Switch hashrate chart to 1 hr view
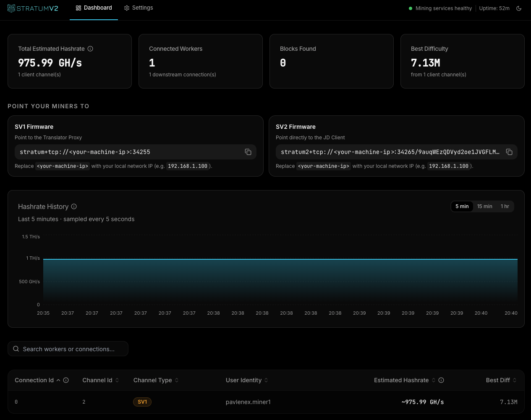 click(x=505, y=206)
